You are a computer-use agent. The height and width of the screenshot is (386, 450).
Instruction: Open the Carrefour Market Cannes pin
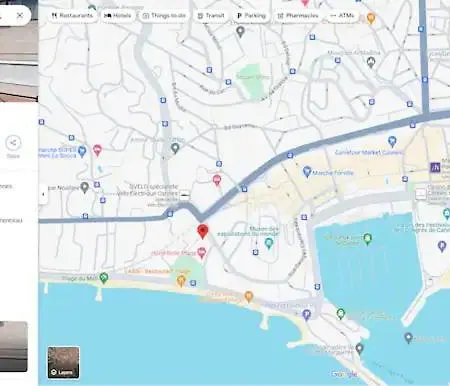[392, 141]
